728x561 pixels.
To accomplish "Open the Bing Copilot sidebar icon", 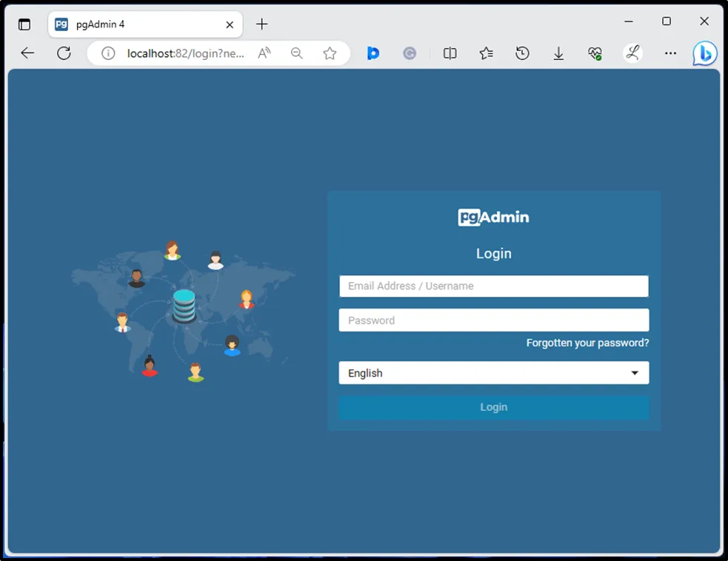I will pyautogui.click(x=704, y=53).
